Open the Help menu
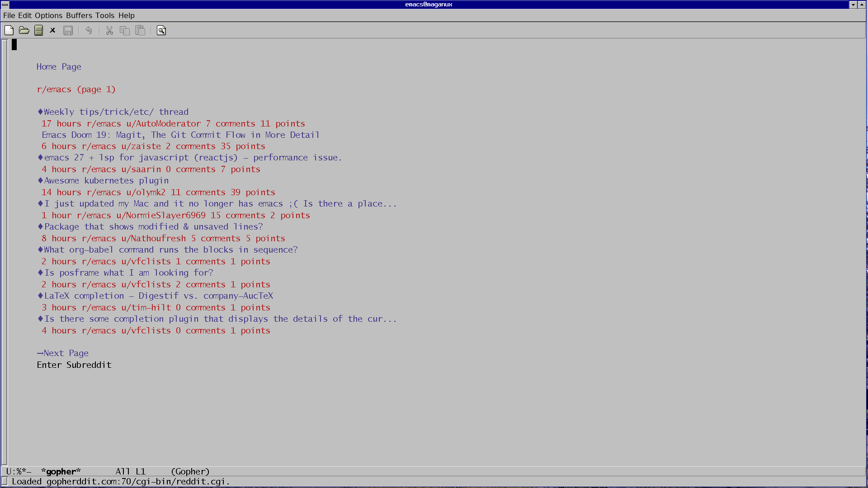Image resolution: width=868 pixels, height=488 pixels. pos(127,15)
